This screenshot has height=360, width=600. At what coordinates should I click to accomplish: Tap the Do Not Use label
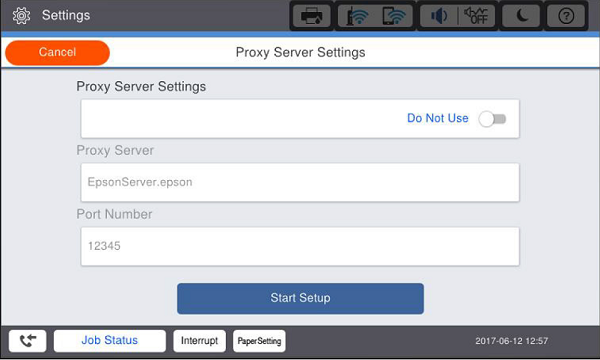[437, 118]
